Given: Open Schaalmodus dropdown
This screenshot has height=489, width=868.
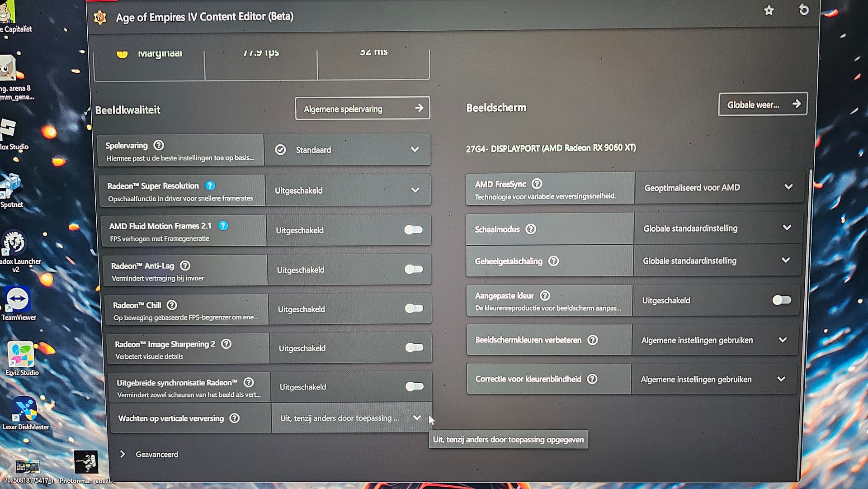Looking at the screenshot, I should [x=717, y=228].
